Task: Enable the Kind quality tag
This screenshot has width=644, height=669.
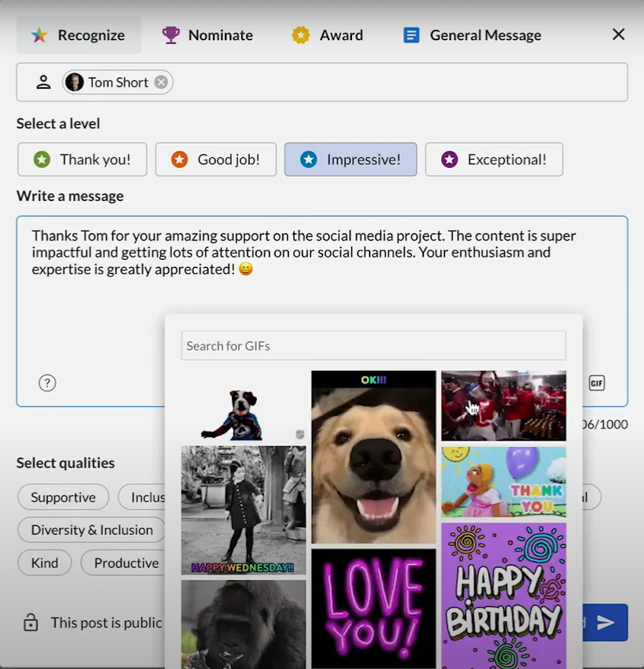Action: pos(44,563)
